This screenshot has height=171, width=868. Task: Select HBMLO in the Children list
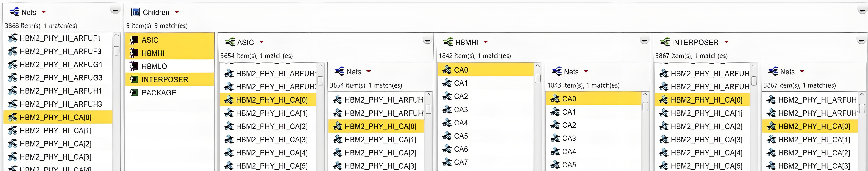click(x=170, y=66)
